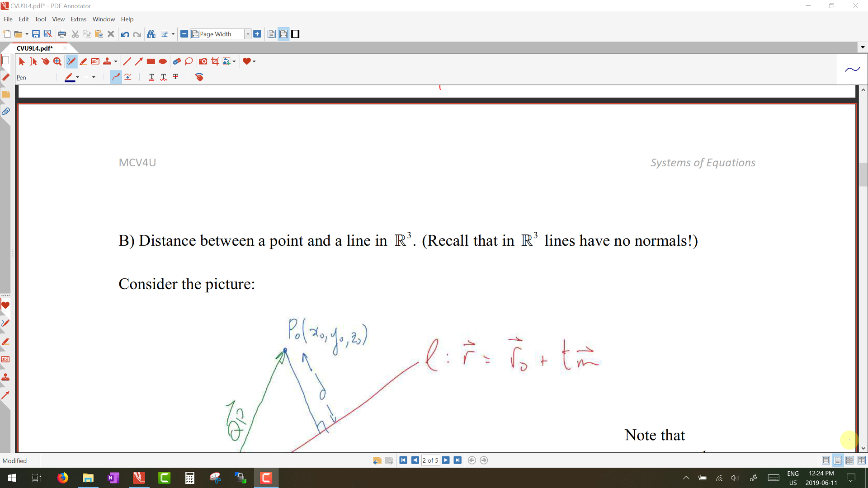Toggle auto-smooth snap pen option
The width and height of the screenshot is (868, 488).
coord(128,77)
